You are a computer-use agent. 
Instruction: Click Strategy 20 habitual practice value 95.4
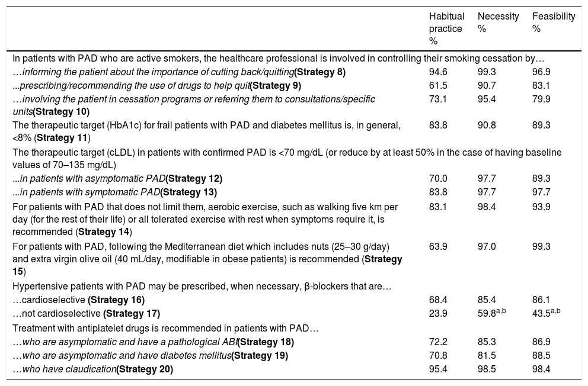click(x=438, y=369)
